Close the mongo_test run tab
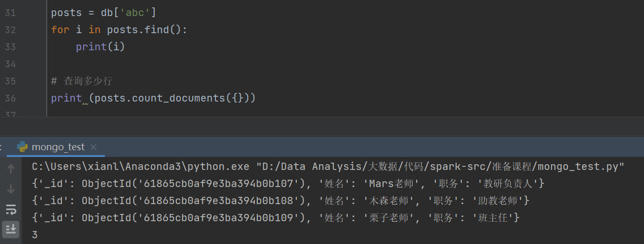 click(93, 147)
